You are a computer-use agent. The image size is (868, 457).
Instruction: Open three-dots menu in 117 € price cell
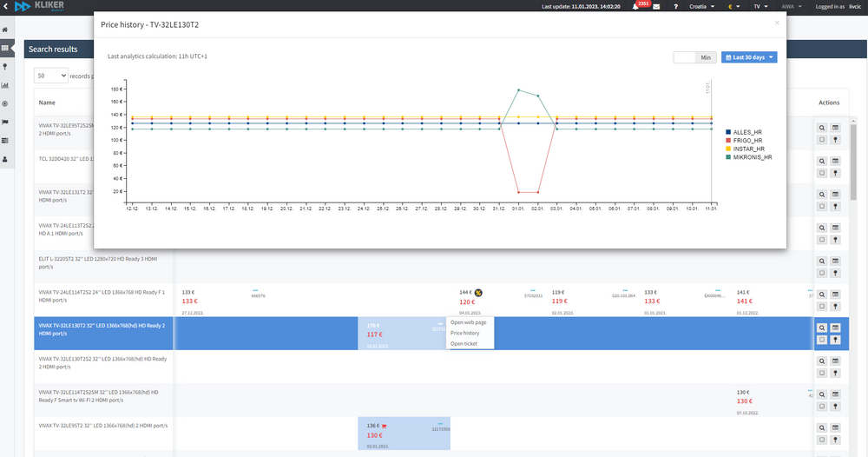[440, 323]
